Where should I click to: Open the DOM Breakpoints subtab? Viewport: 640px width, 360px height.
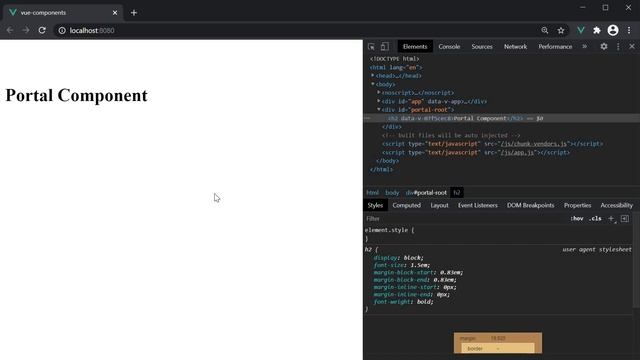coord(531,205)
